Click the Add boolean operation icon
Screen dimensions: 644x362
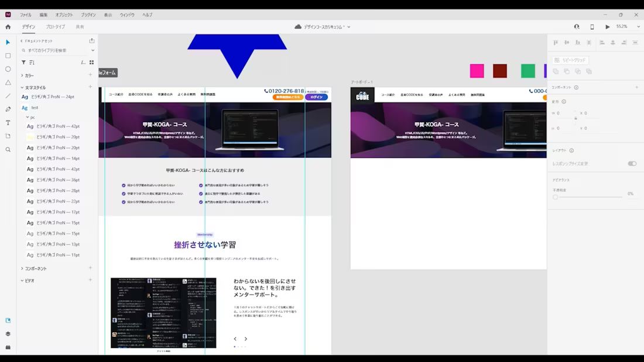556,71
